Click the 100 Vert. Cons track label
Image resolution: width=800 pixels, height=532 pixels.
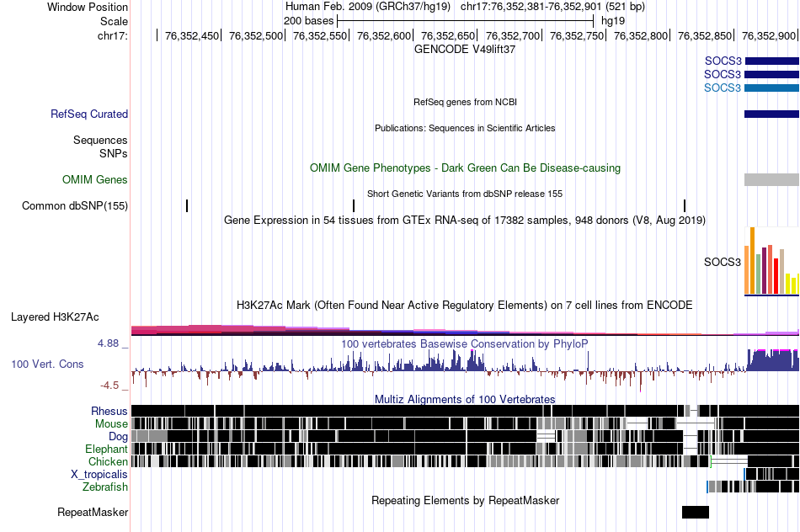(x=47, y=364)
